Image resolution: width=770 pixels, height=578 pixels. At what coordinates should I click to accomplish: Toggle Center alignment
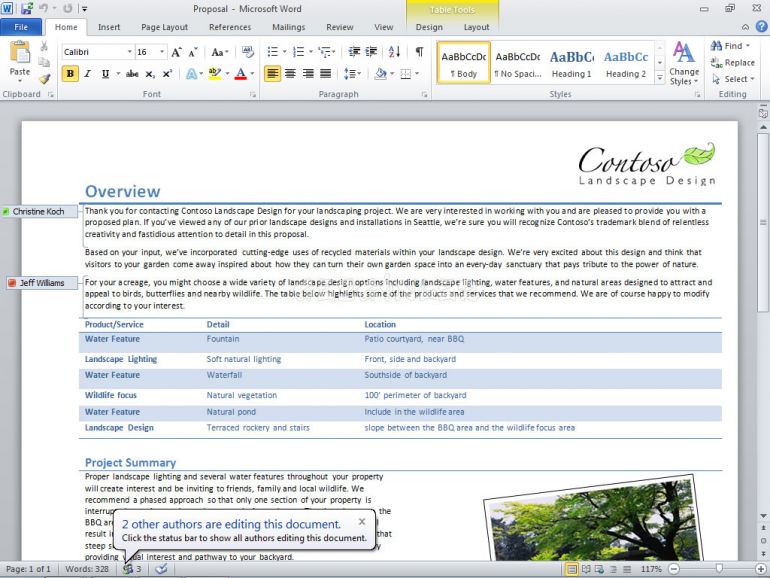point(290,74)
